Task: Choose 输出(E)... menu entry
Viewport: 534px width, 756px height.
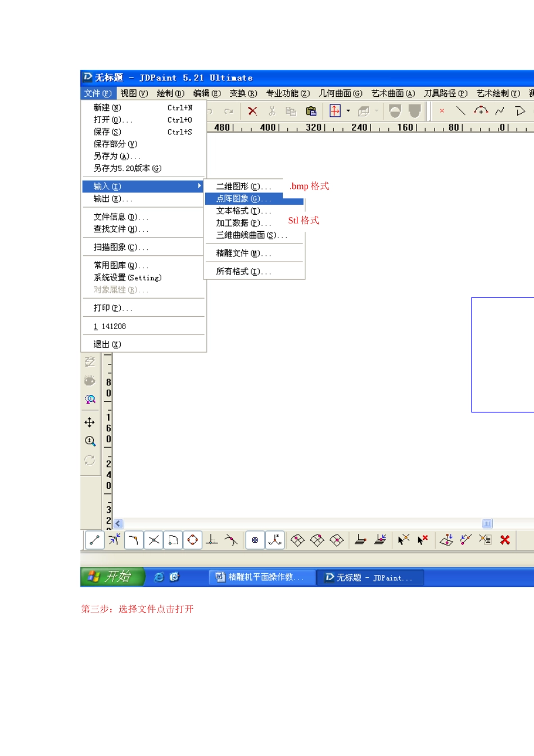Action: 143,199
